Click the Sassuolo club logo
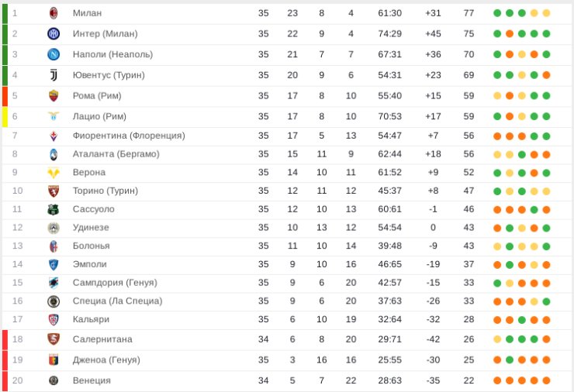The width and height of the screenshot is (574, 392). (x=54, y=209)
